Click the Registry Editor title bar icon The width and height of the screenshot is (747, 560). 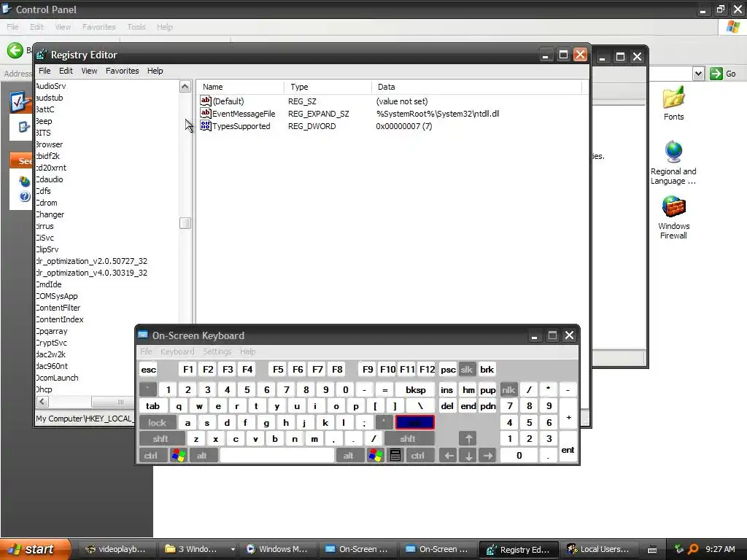click(42, 55)
